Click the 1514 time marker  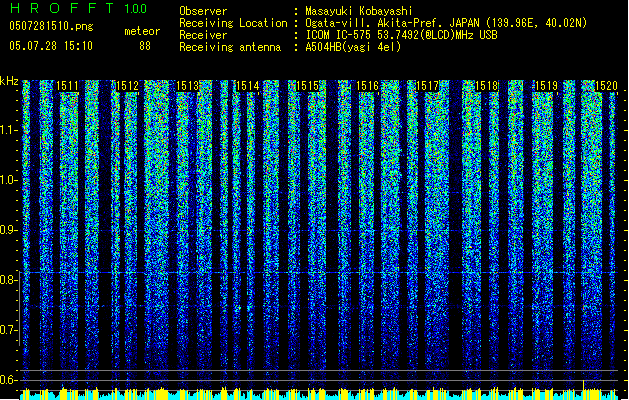(x=248, y=86)
